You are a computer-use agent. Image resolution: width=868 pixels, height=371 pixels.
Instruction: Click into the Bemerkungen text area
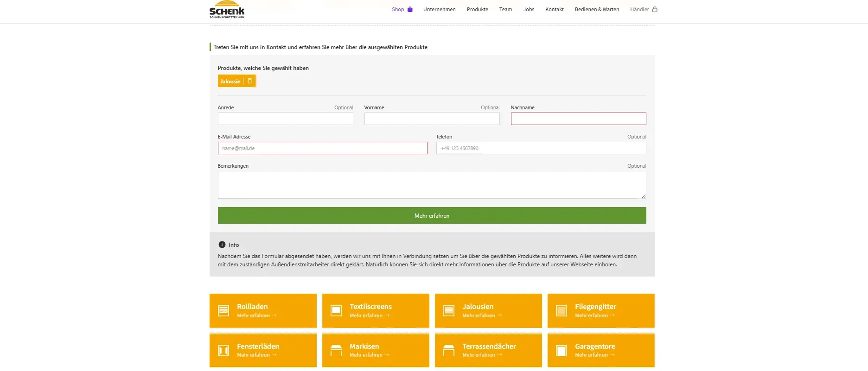pyautogui.click(x=432, y=185)
